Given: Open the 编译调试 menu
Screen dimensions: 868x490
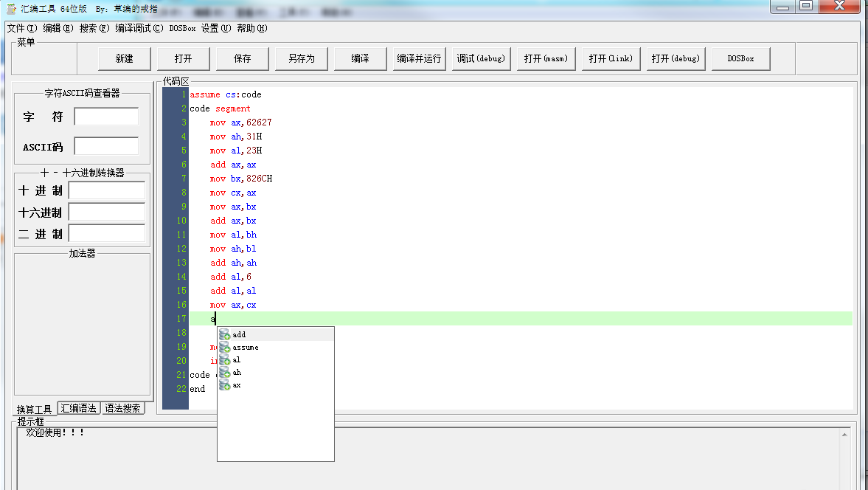Looking at the screenshot, I should pos(139,28).
